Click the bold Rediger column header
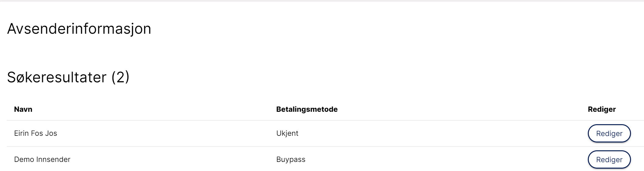Screen dimensions: 644x171 (x=602, y=109)
